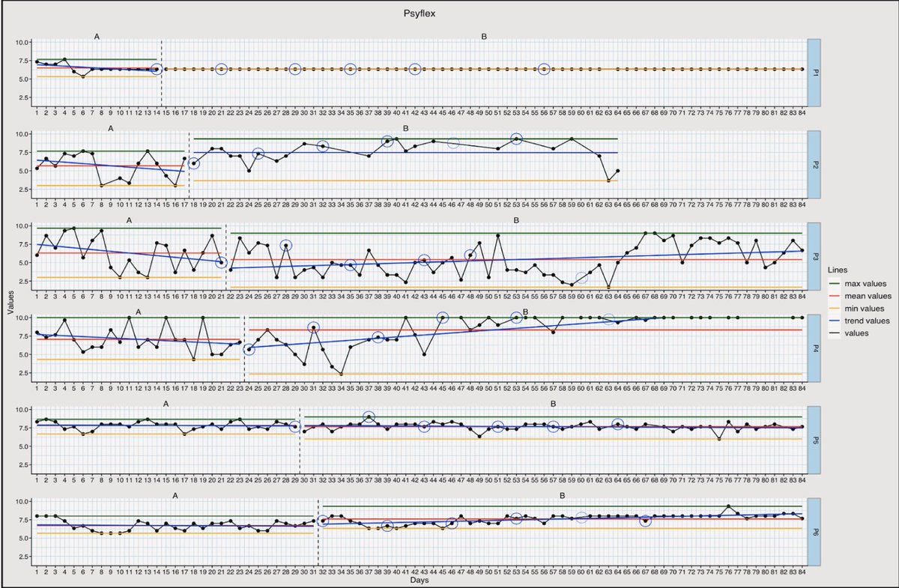The width and height of the screenshot is (899, 588).
Task: Click the blue trend values legend key
Action: [836, 321]
